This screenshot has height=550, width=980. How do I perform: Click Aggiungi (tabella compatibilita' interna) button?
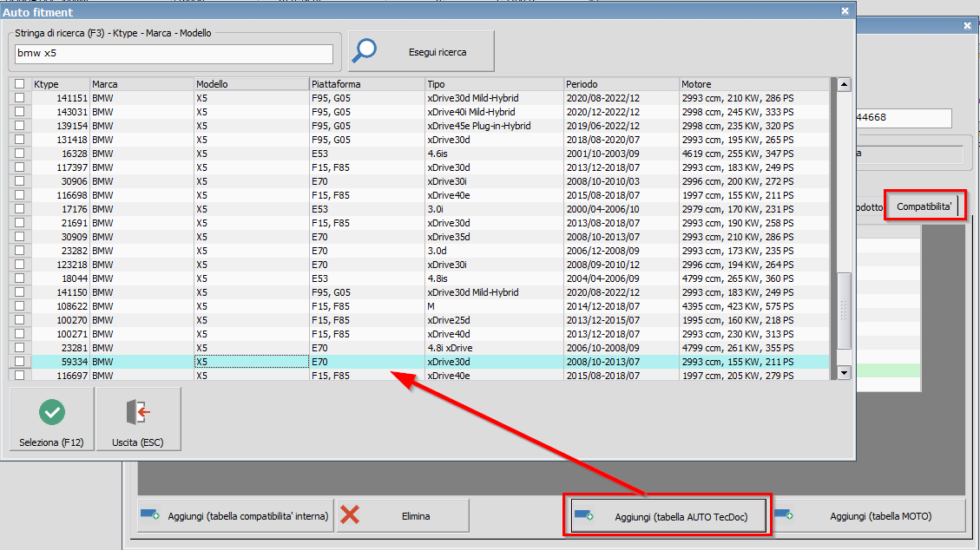click(x=235, y=515)
